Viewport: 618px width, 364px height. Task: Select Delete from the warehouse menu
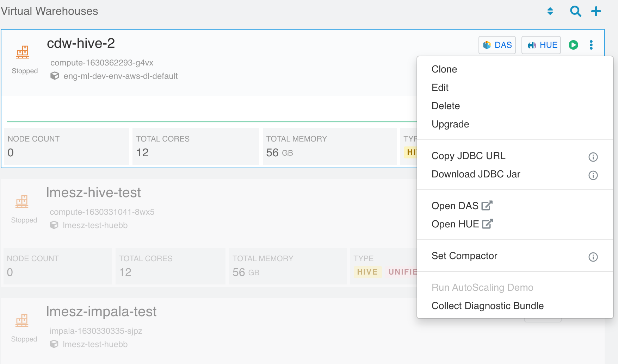tap(445, 106)
